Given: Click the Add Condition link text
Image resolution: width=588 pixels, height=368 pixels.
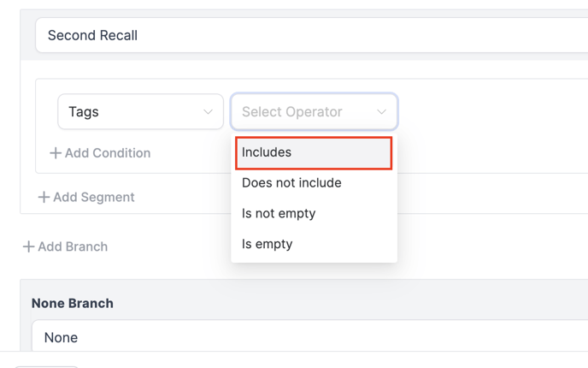Looking at the screenshot, I should pyautogui.click(x=108, y=153).
